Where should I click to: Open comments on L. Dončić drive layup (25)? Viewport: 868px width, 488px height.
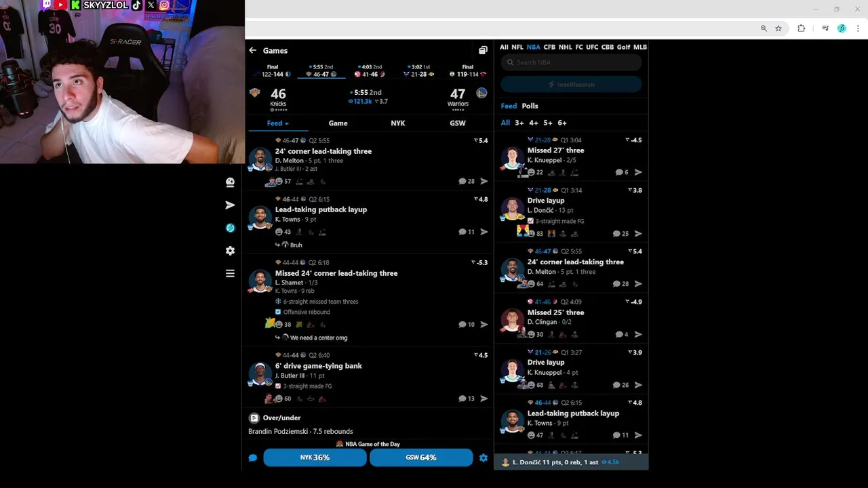[620, 234]
